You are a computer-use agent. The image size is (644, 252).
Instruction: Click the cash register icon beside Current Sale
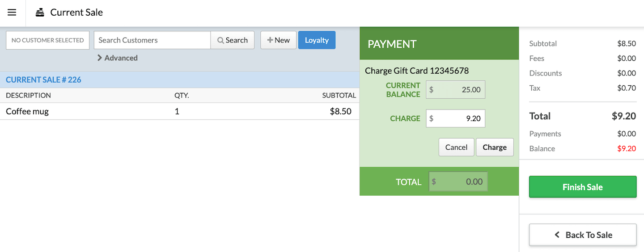(x=40, y=13)
